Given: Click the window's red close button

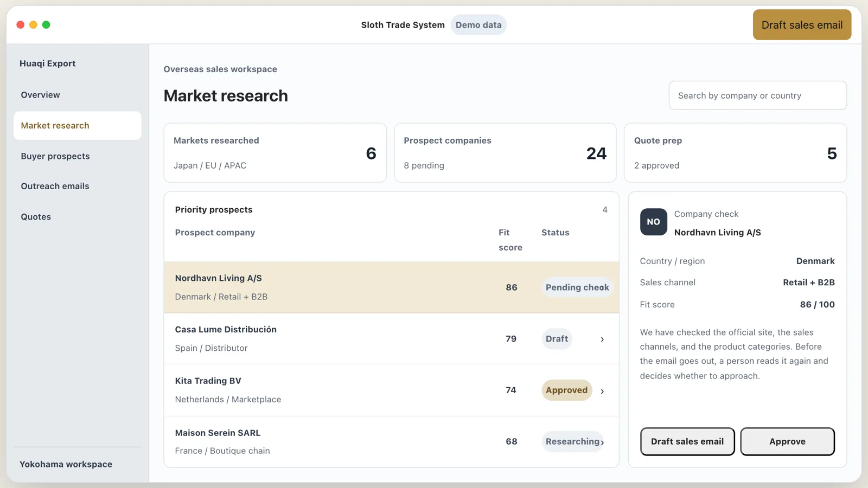Looking at the screenshot, I should tap(20, 25).
